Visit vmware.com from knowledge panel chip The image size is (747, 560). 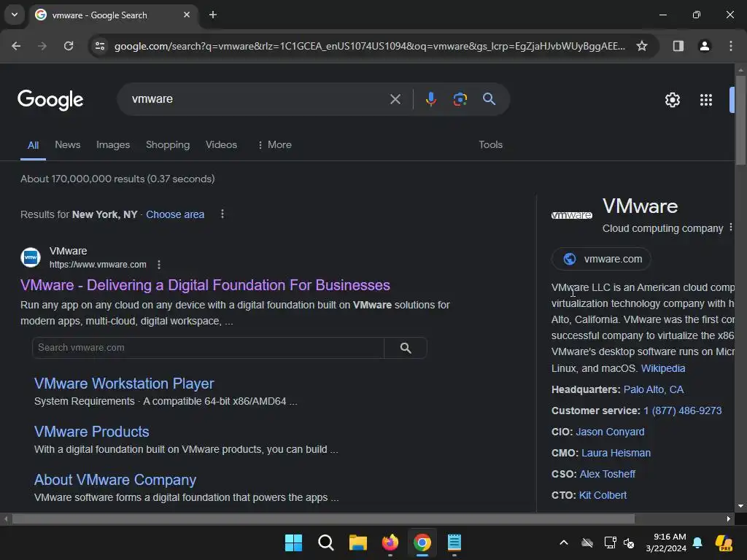click(x=601, y=259)
